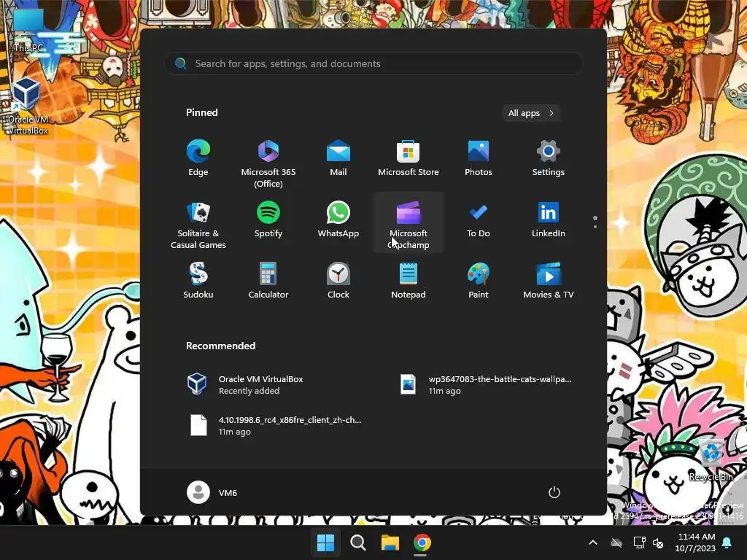Image resolution: width=747 pixels, height=560 pixels.
Task: Launch the To Do app
Action: tap(479, 220)
